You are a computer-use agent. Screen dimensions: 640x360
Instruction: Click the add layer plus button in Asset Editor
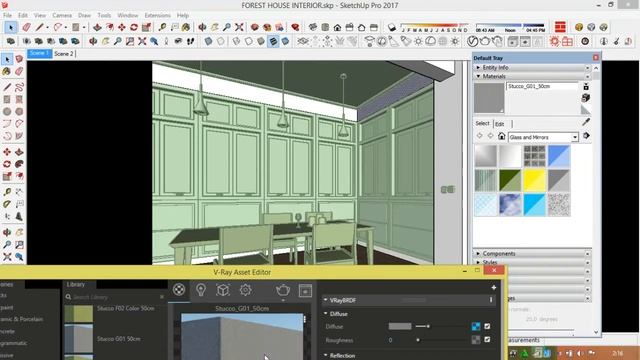click(x=493, y=287)
